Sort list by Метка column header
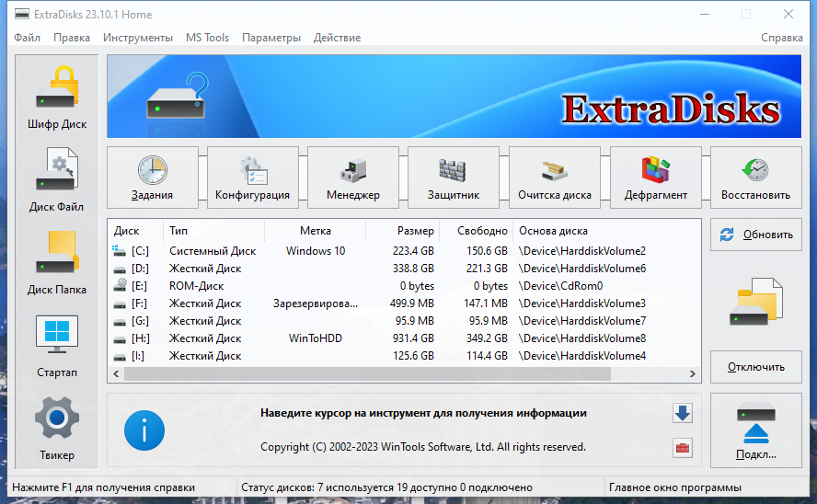 click(x=316, y=231)
